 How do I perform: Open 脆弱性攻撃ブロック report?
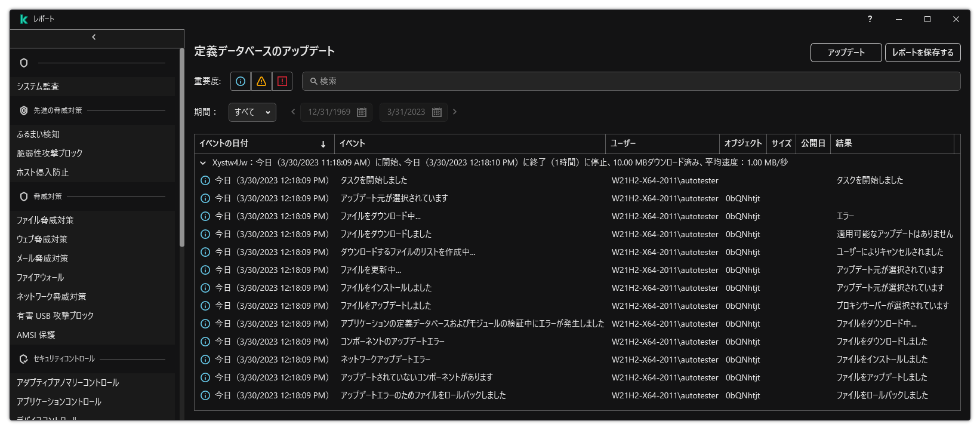tap(93, 153)
